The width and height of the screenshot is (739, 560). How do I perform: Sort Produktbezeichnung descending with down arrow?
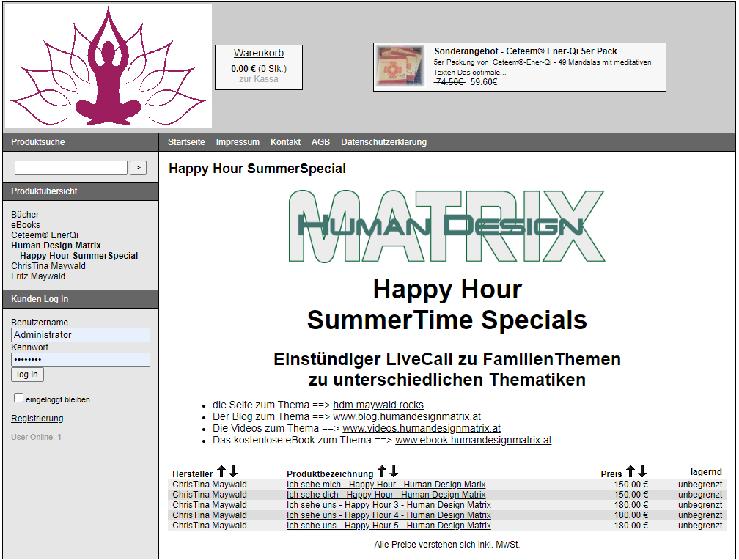pyautogui.click(x=394, y=472)
